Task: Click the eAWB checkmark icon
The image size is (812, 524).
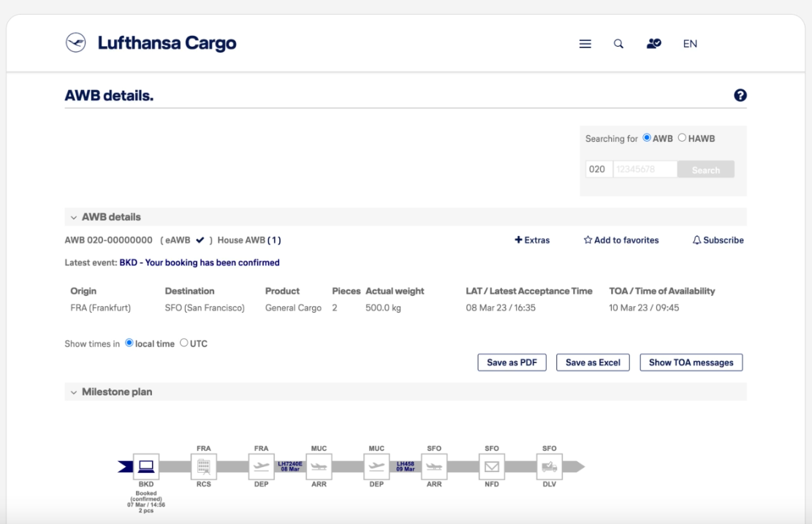Action: click(200, 240)
